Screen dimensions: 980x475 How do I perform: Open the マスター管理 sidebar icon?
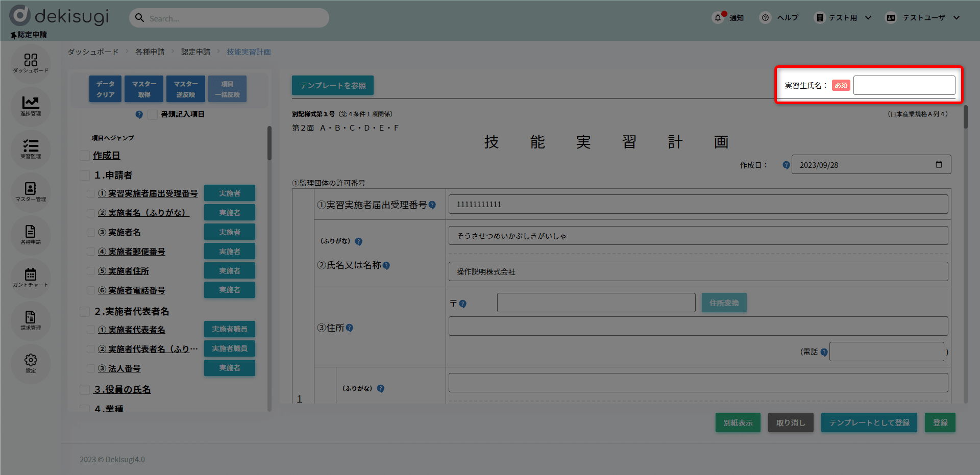pos(31,191)
